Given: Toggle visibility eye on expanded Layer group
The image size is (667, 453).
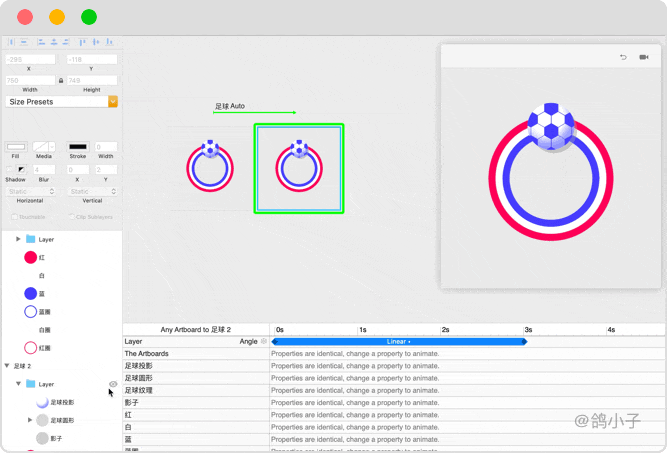Looking at the screenshot, I should [113, 384].
